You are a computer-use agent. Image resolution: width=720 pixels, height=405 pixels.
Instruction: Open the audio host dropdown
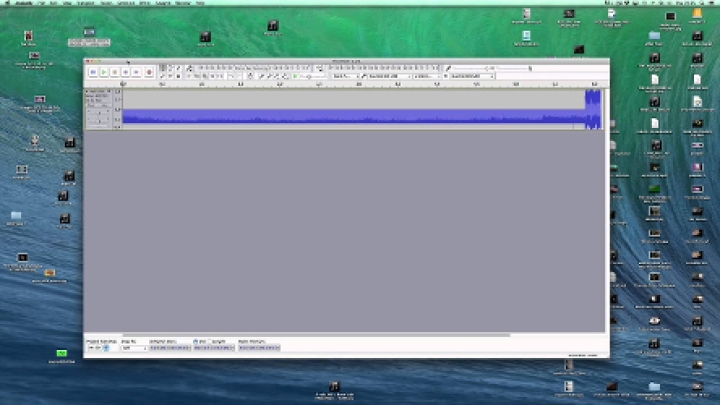346,76
